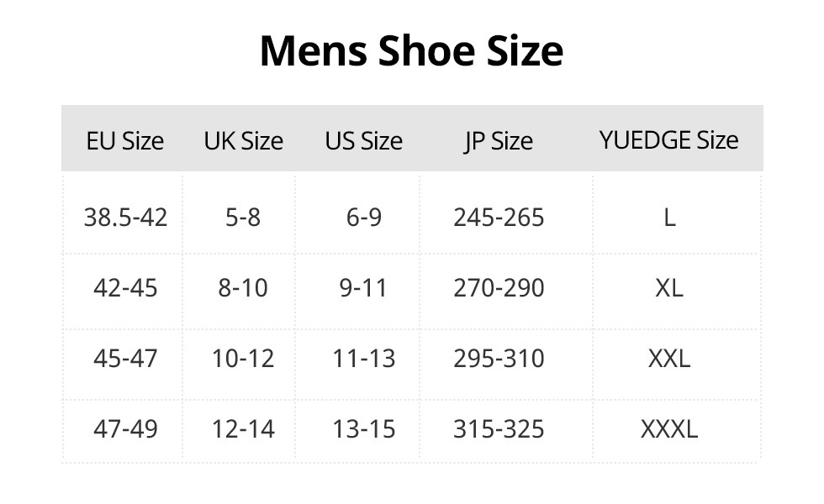This screenshot has width=824, height=504.
Task: Choose the YUEDGE size XXL cell
Action: click(x=669, y=359)
